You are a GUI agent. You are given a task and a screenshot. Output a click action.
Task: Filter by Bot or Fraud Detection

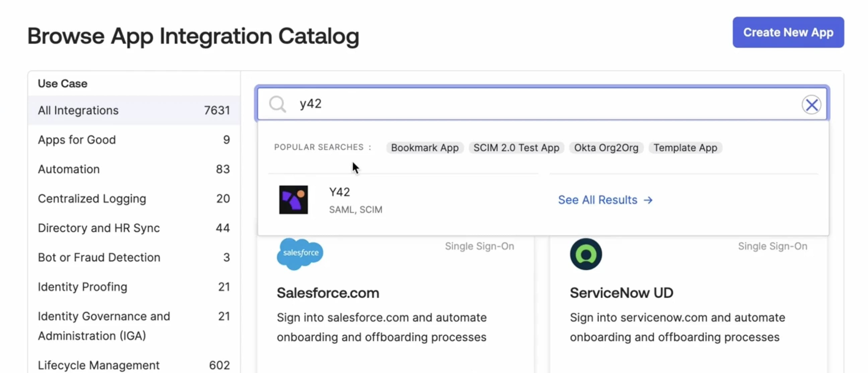point(134,257)
